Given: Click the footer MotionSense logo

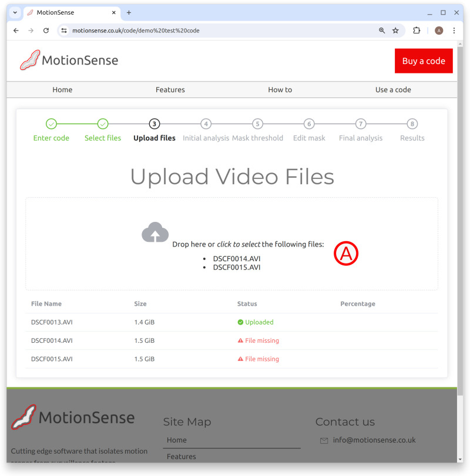Looking at the screenshot, I should coord(73,417).
